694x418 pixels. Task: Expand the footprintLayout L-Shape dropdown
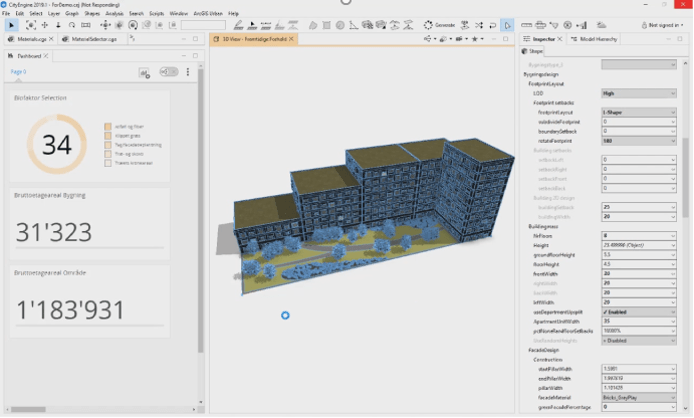(x=638, y=112)
